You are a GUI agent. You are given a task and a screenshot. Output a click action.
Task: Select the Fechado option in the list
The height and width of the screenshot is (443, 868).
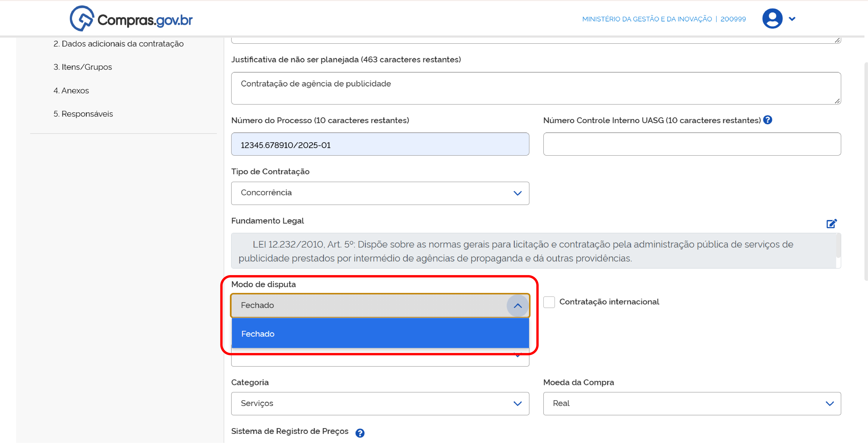click(x=380, y=334)
